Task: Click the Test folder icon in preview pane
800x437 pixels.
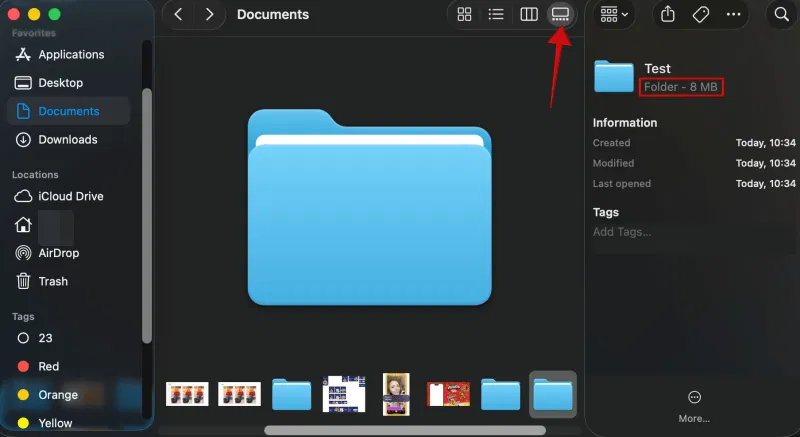Action: coord(614,76)
